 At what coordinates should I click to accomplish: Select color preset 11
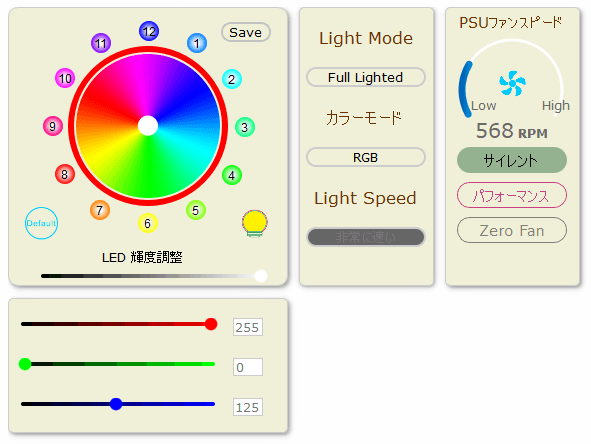click(x=101, y=43)
